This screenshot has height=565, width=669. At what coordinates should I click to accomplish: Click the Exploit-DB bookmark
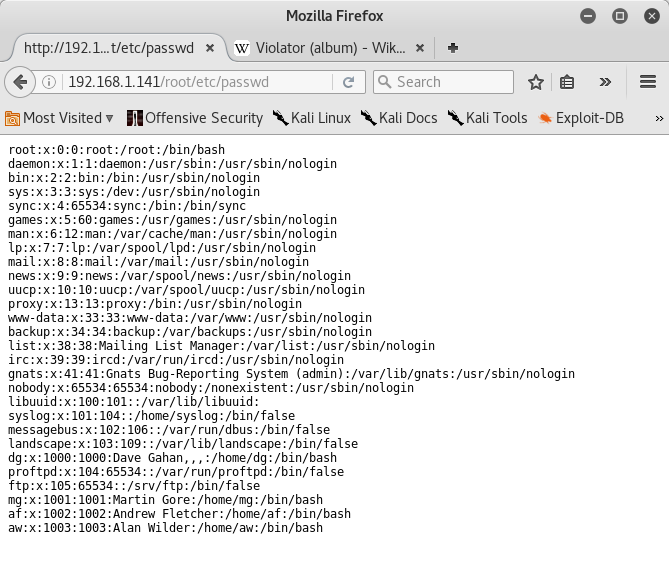pyautogui.click(x=581, y=118)
